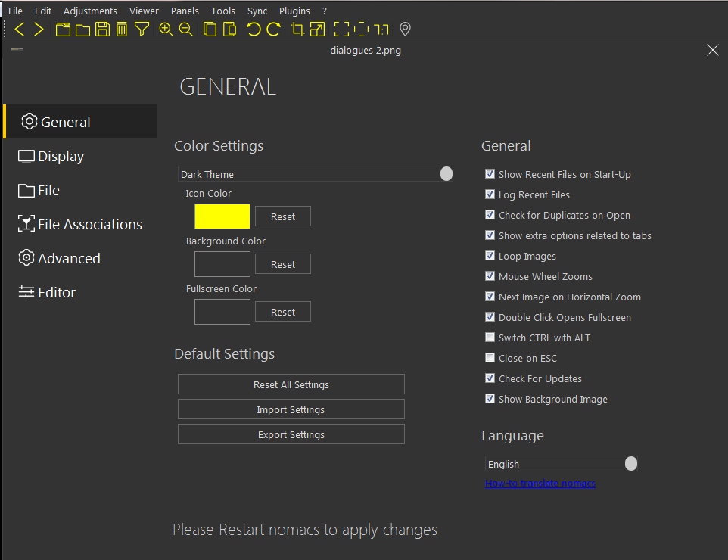Open the File menu
This screenshot has width=728, height=560.
click(x=15, y=11)
